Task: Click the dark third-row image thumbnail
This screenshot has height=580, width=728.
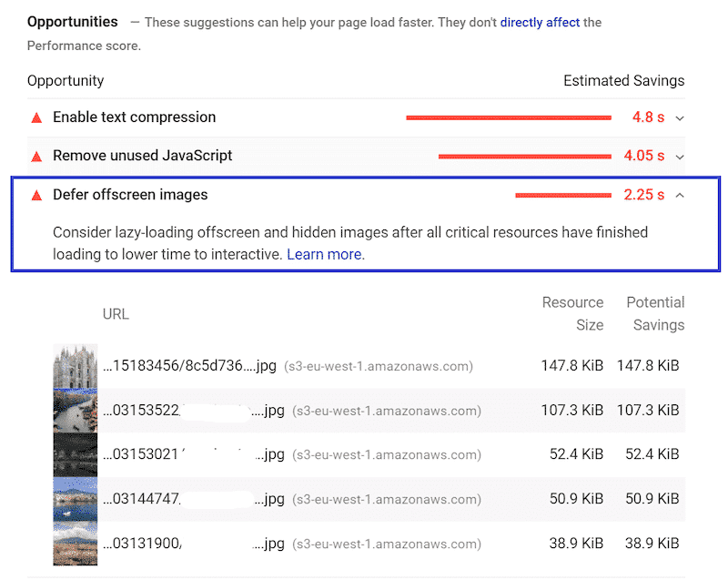Action: point(76,454)
